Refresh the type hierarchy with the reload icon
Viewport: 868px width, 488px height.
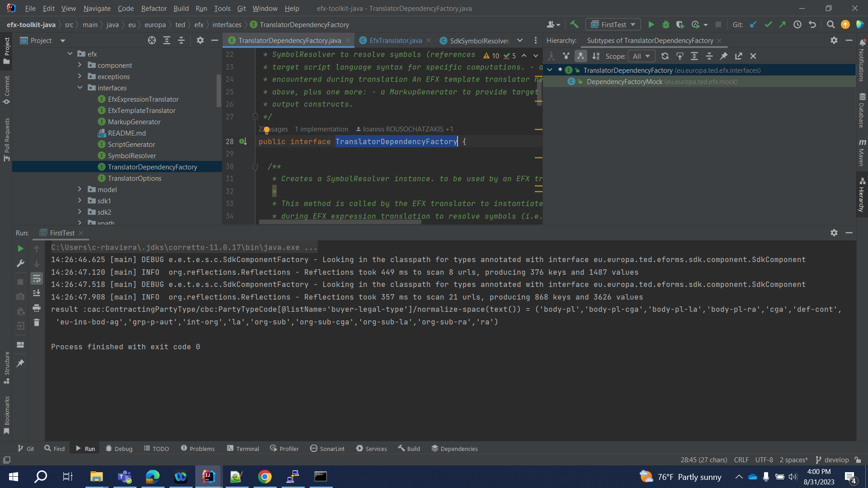coord(665,56)
